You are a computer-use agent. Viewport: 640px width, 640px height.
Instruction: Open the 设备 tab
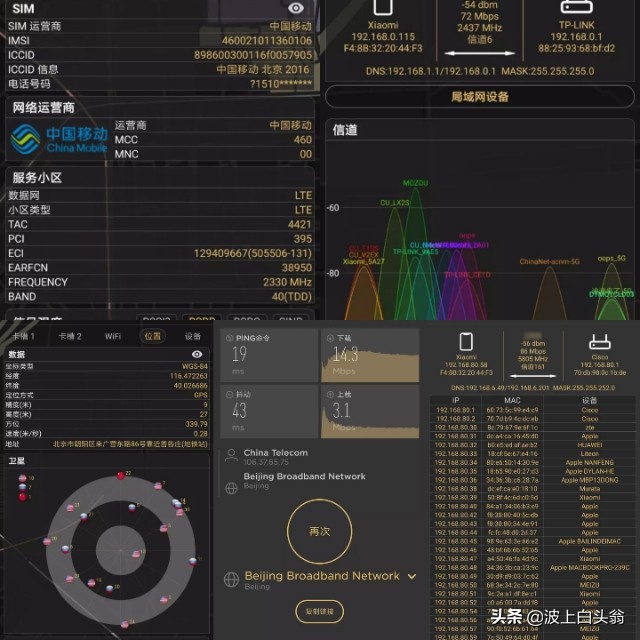193,336
